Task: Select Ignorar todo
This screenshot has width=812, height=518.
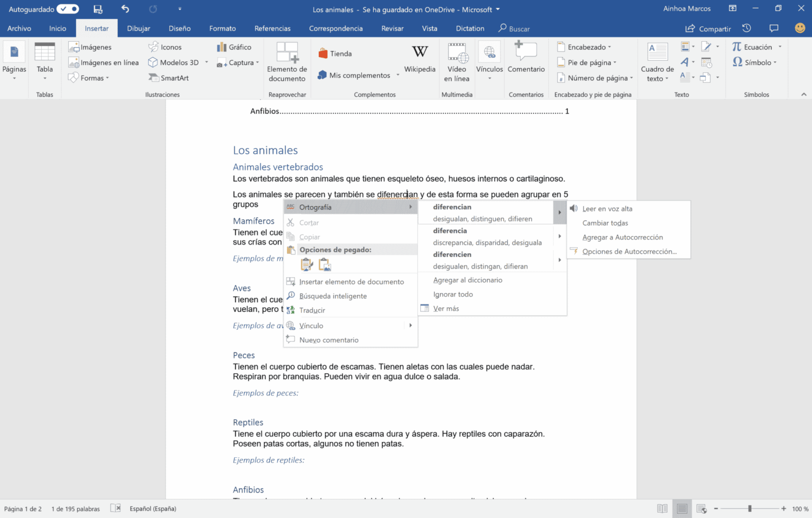Action: [492, 294]
